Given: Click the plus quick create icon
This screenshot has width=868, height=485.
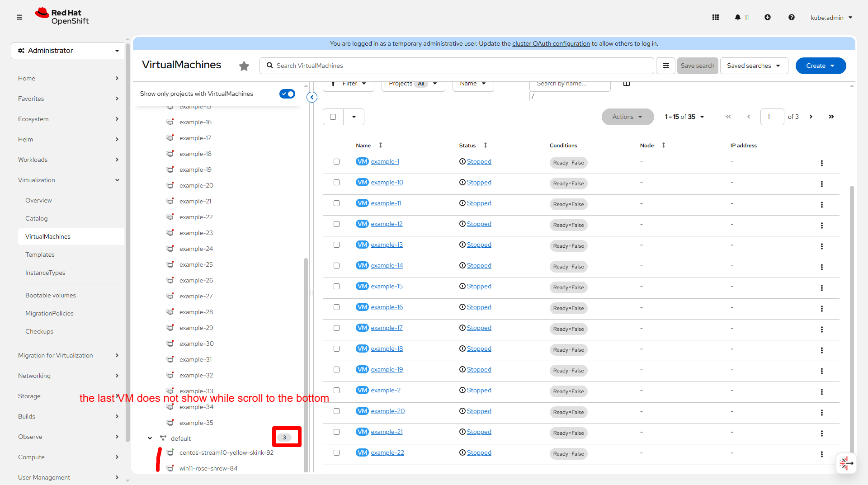Looking at the screenshot, I should pyautogui.click(x=768, y=17).
